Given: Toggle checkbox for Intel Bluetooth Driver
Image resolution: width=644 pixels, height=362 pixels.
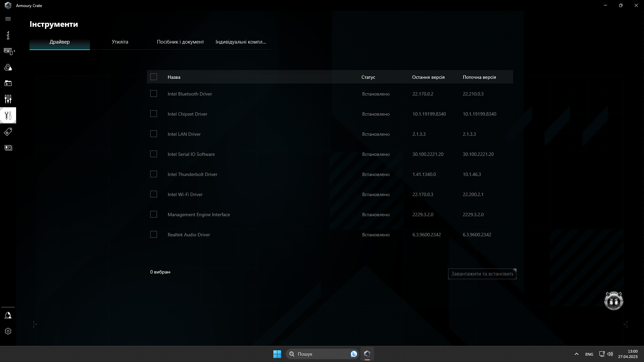Looking at the screenshot, I should (x=154, y=94).
